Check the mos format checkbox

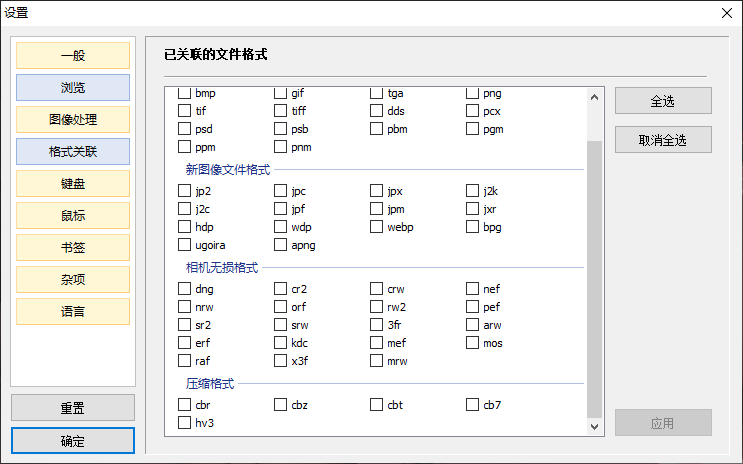(x=472, y=343)
